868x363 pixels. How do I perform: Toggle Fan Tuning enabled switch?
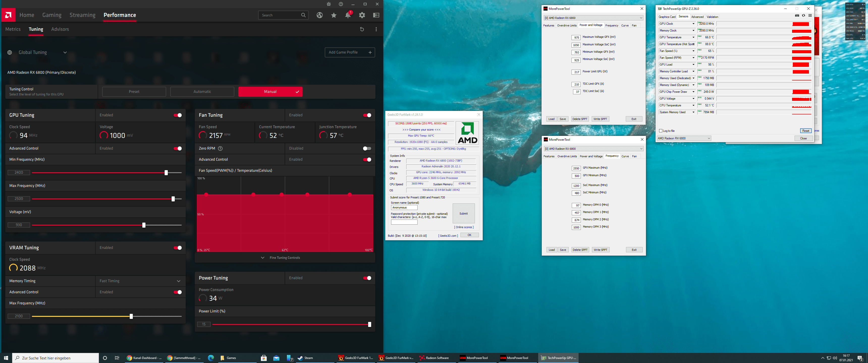(x=367, y=115)
